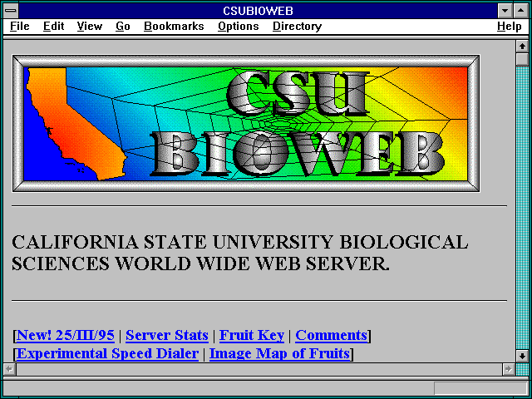Open the Image Map of Fruits link
This screenshot has height=399, width=532.
(x=279, y=353)
